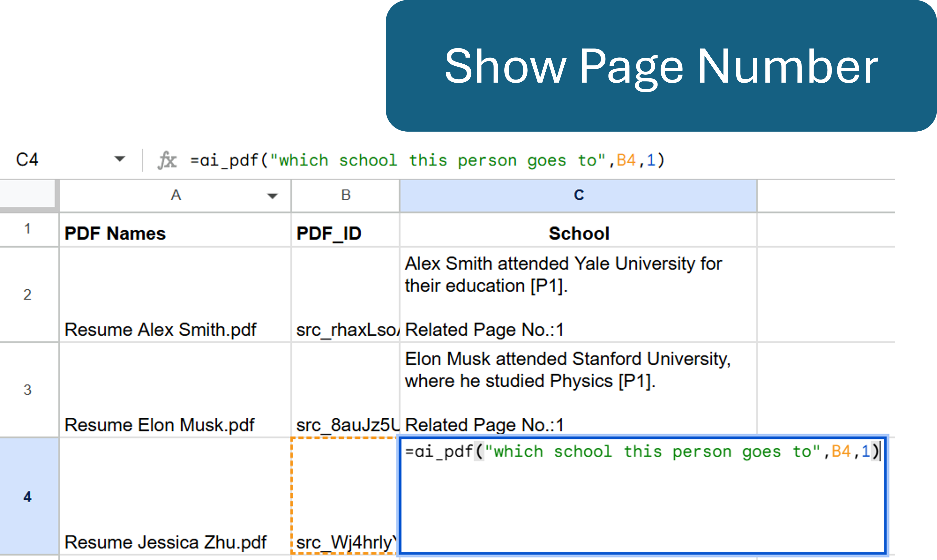
Task: Select row 1 header
Action: (x=27, y=229)
